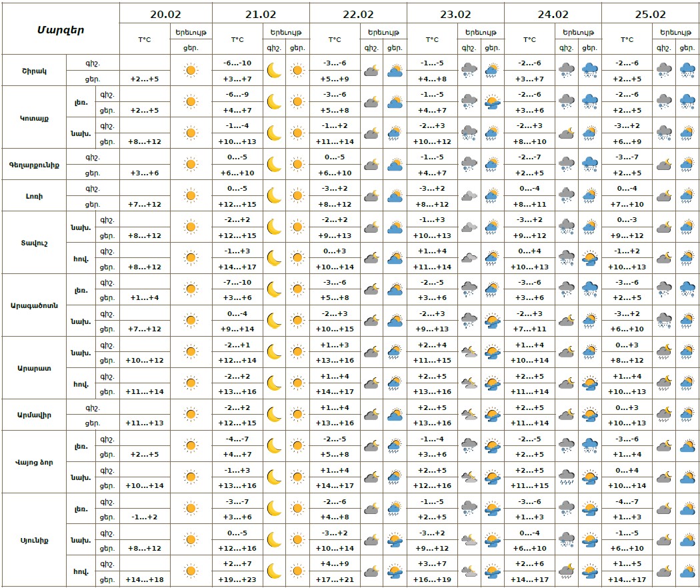Click the -7...-10 temperature cell

point(237,282)
